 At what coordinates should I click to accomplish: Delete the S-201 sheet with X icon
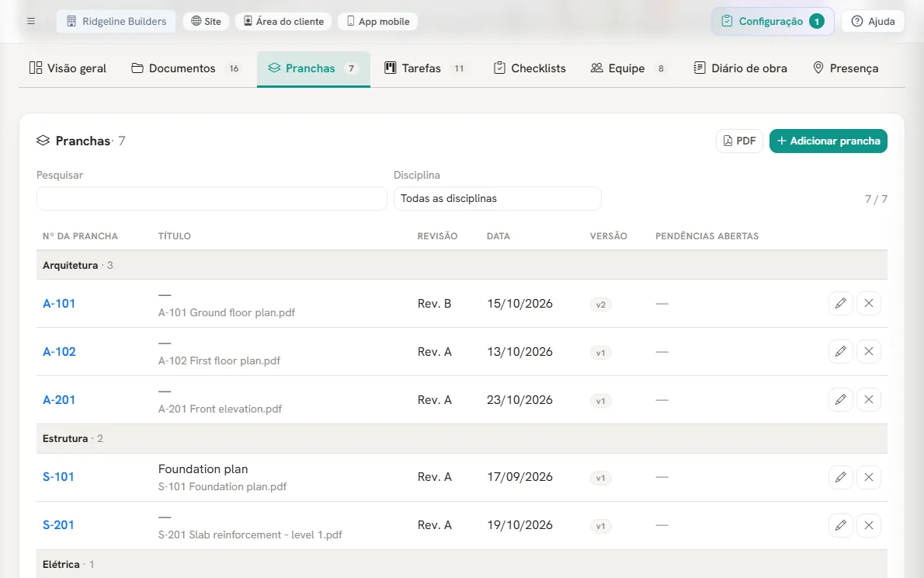[x=869, y=525]
